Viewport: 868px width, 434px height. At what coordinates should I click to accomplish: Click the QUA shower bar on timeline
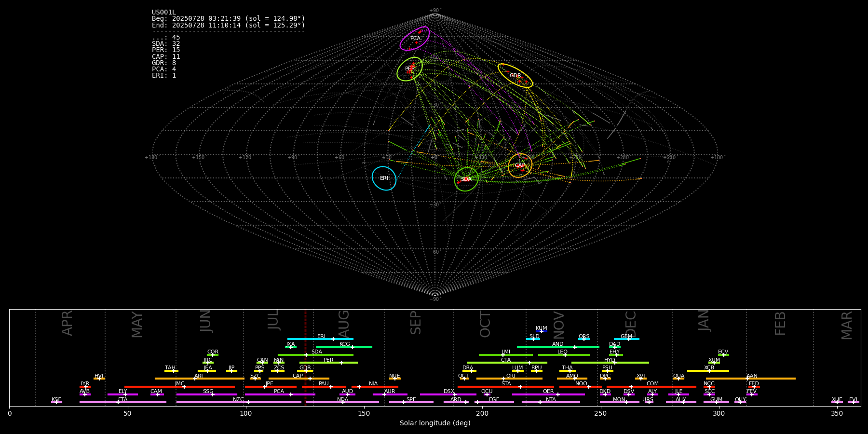pos(678,379)
